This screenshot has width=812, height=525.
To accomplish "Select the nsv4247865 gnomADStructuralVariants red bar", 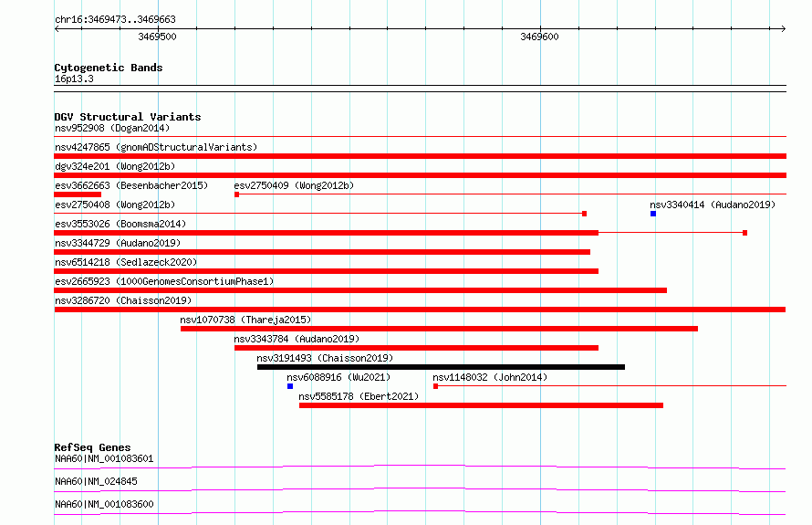I will click(420, 156).
